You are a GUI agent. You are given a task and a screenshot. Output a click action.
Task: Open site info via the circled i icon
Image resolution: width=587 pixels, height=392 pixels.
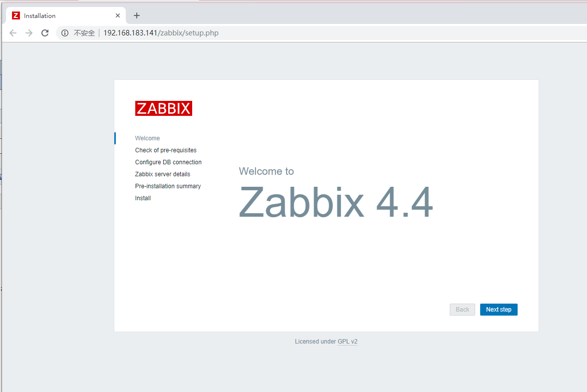pyautogui.click(x=65, y=33)
